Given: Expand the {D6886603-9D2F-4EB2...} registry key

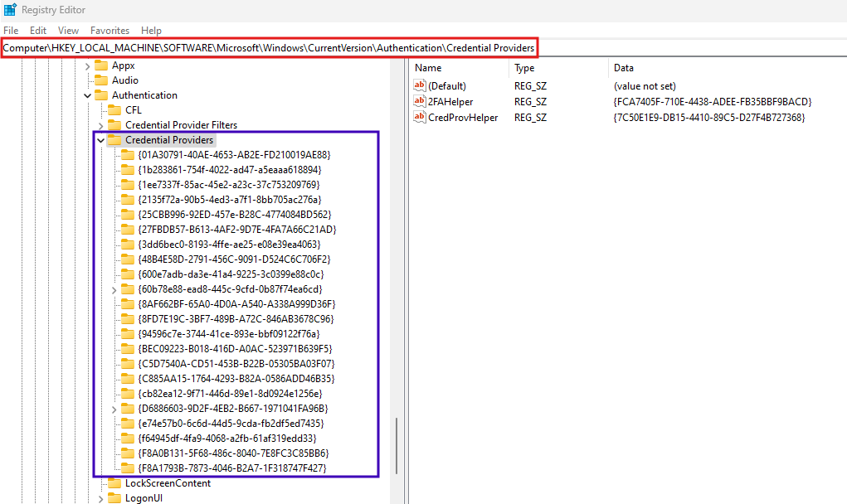Looking at the screenshot, I should 114,409.
